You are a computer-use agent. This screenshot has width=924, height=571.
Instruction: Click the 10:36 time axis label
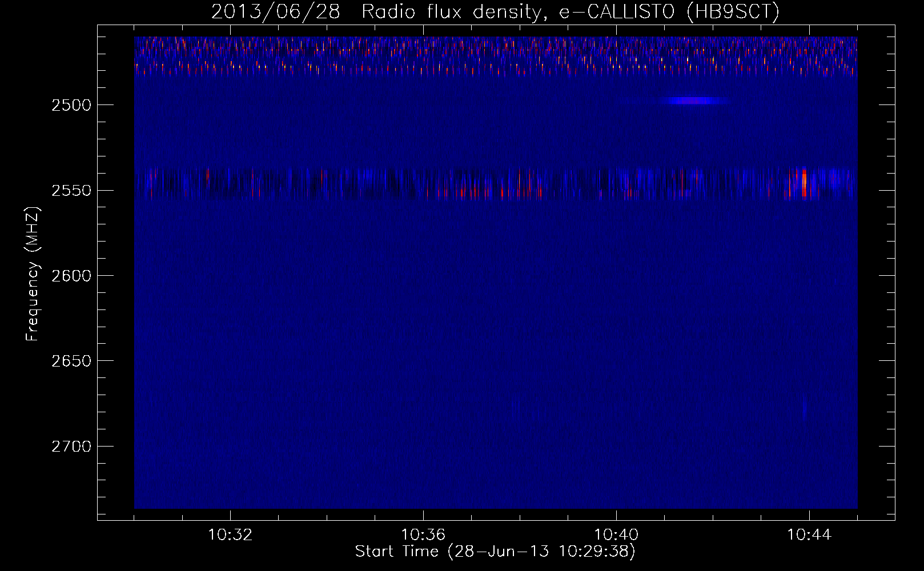[423, 535]
